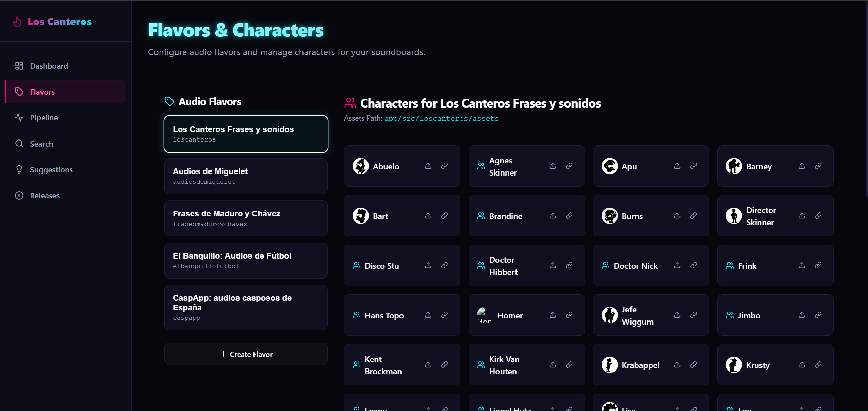
Task: Click upload icon on Burns card
Action: 677,215
